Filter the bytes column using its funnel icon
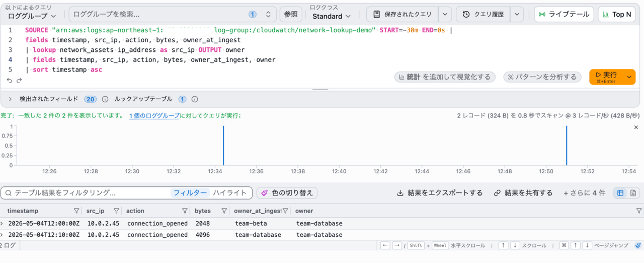This screenshot has height=263, width=644. (x=224, y=211)
